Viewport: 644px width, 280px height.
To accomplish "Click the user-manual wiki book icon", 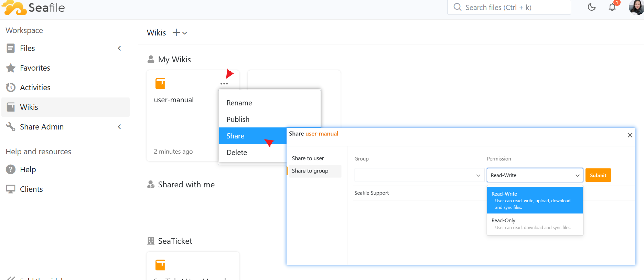I will (160, 83).
